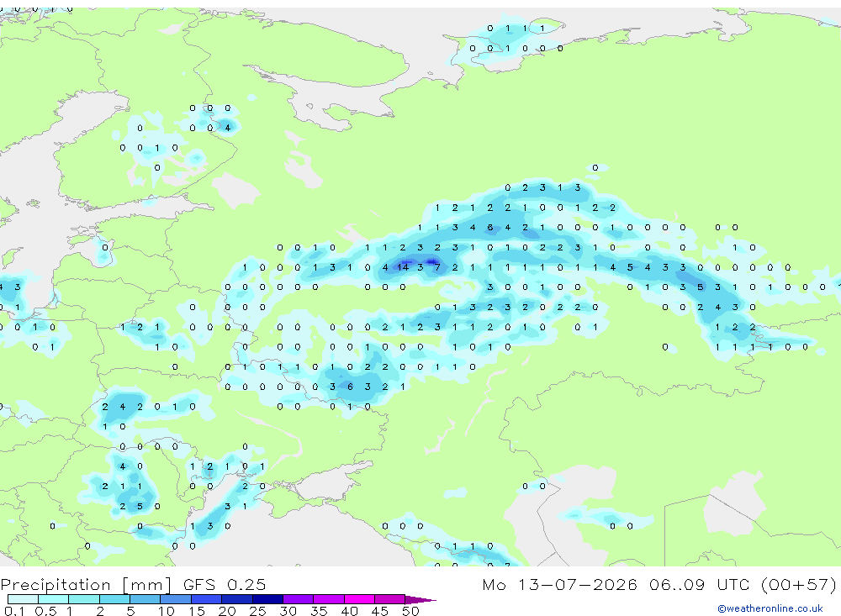Screen dimensions: 841x616
Task: Click the 0.1–0.5 mm legend color swatch
Action: pyautogui.click(x=23, y=599)
